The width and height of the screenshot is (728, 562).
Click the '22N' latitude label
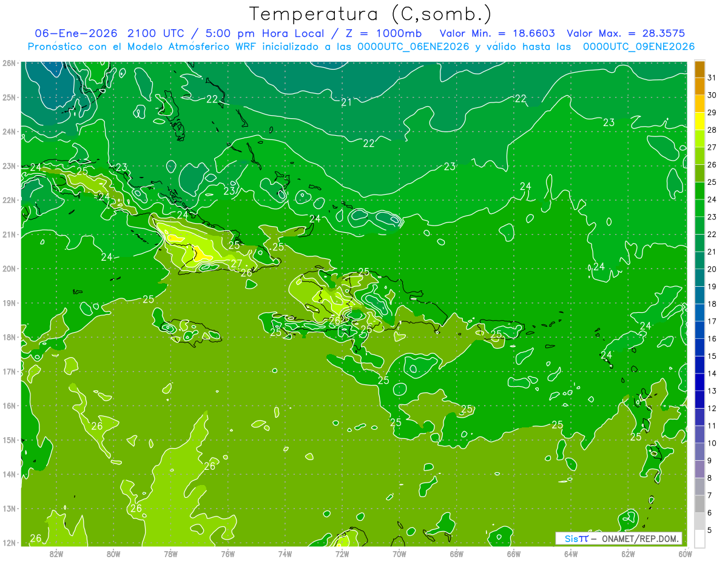(x=9, y=200)
